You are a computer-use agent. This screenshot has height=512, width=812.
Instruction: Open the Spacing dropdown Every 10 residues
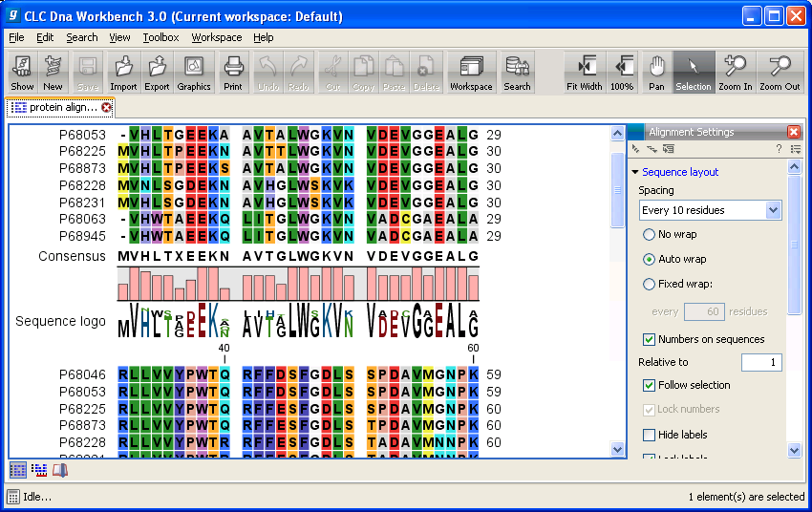coord(711,210)
